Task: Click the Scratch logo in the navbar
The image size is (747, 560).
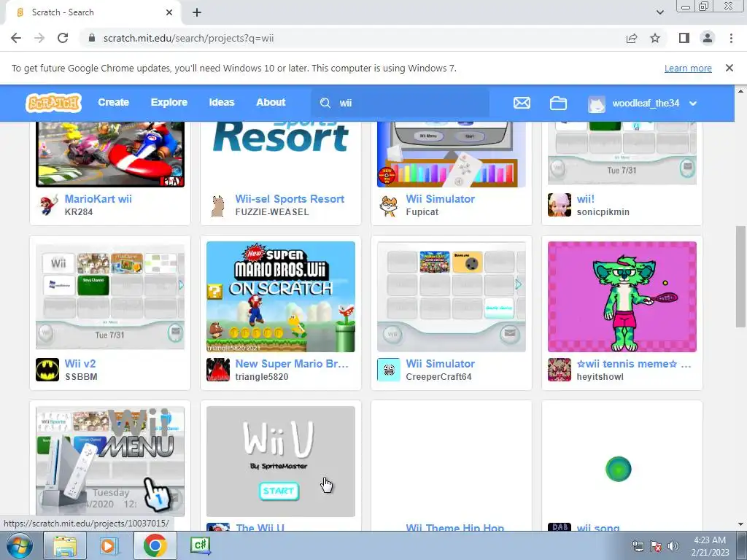Action: [x=53, y=102]
